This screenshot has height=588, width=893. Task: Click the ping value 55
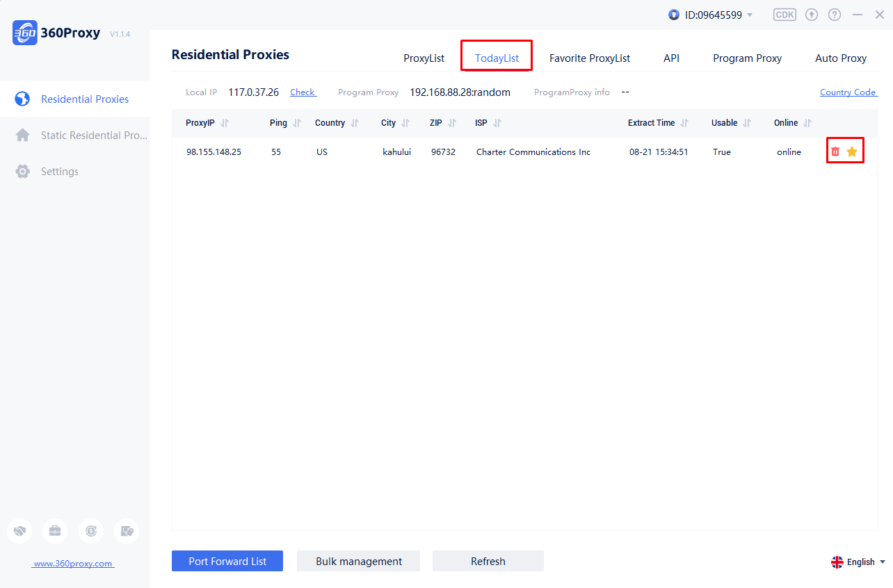point(276,152)
